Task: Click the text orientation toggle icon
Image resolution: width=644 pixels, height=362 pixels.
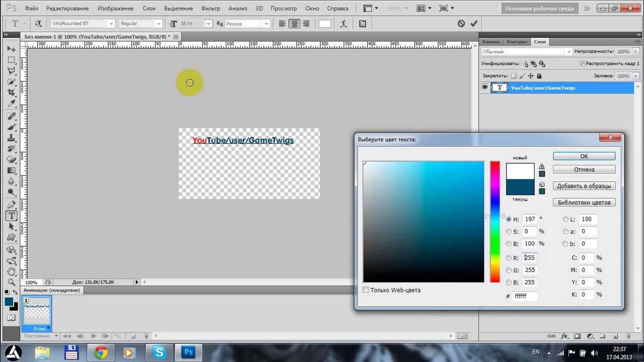Action: point(39,24)
